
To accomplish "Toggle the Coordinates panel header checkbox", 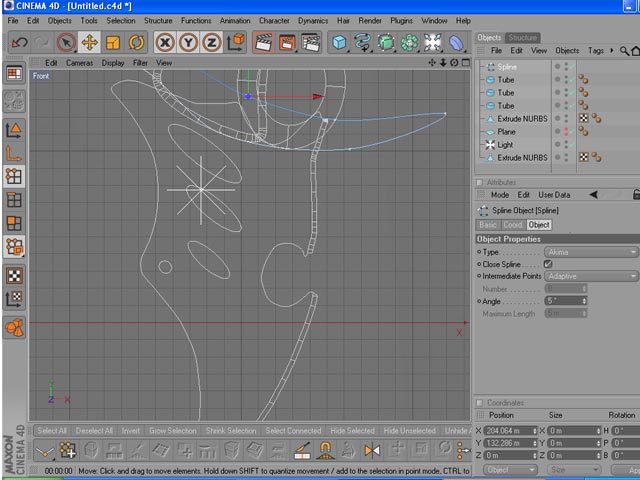I will (480, 403).
